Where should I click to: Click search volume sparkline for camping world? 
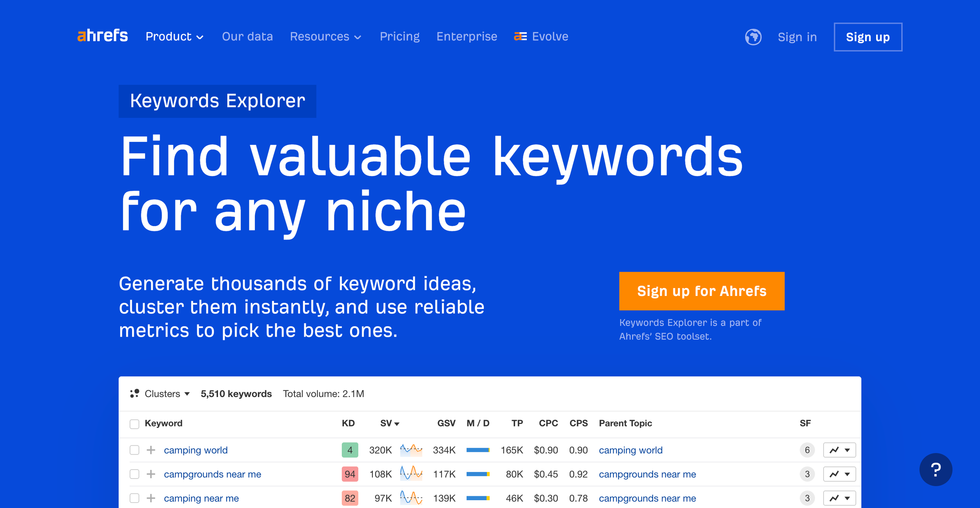pos(411,450)
